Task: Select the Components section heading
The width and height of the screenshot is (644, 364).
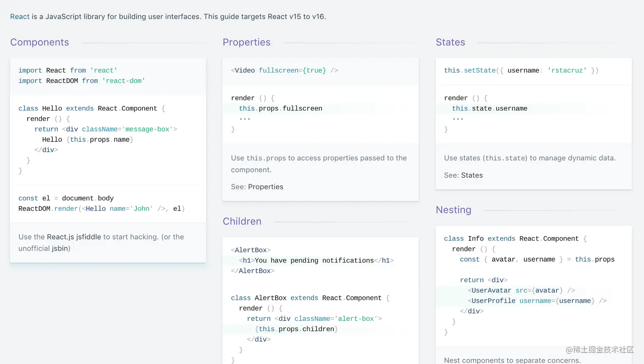Action: coord(40,42)
